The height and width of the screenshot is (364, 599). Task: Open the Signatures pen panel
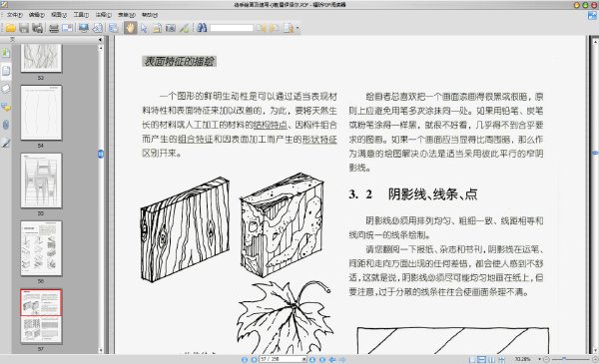6,143
